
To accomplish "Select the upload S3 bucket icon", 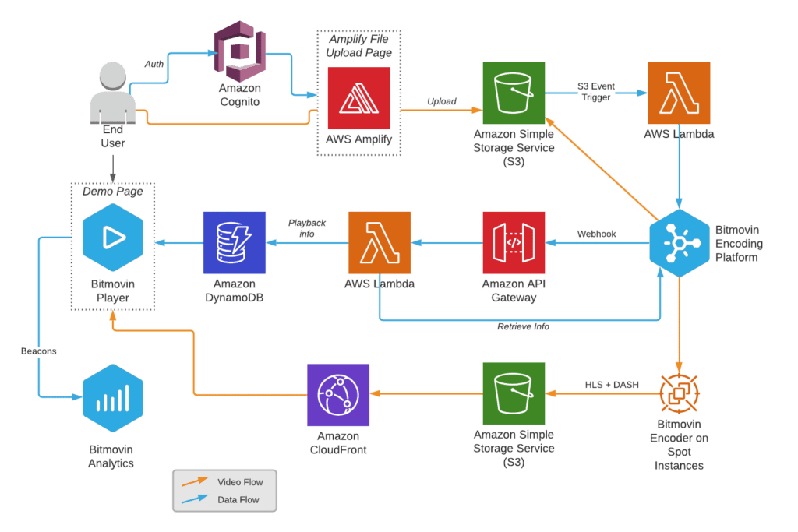I will (514, 93).
